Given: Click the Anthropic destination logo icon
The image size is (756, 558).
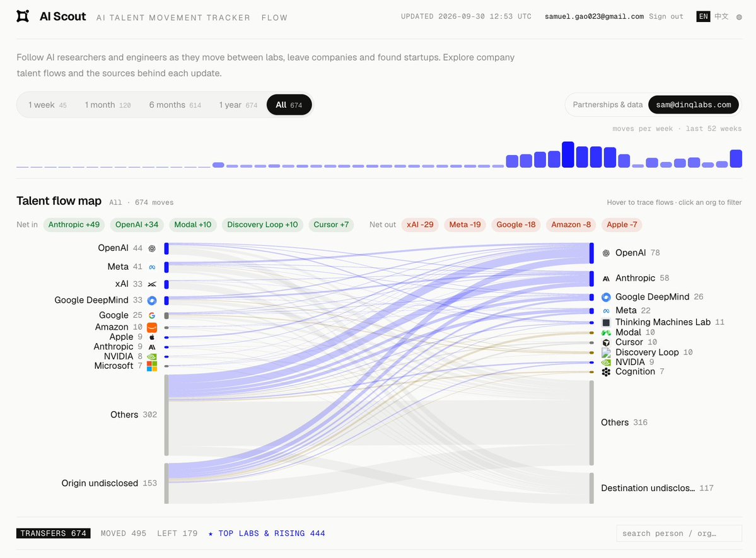Looking at the screenshot, I should click(606, 278).
